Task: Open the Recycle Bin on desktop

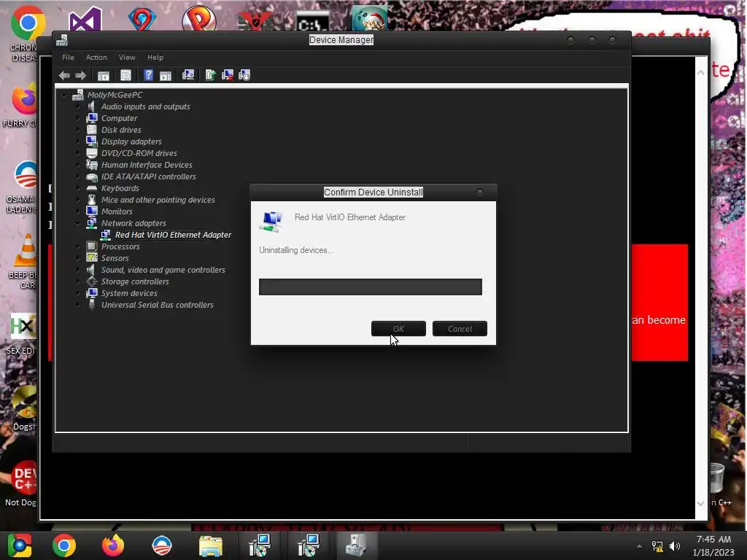Action: click(716, 478)
